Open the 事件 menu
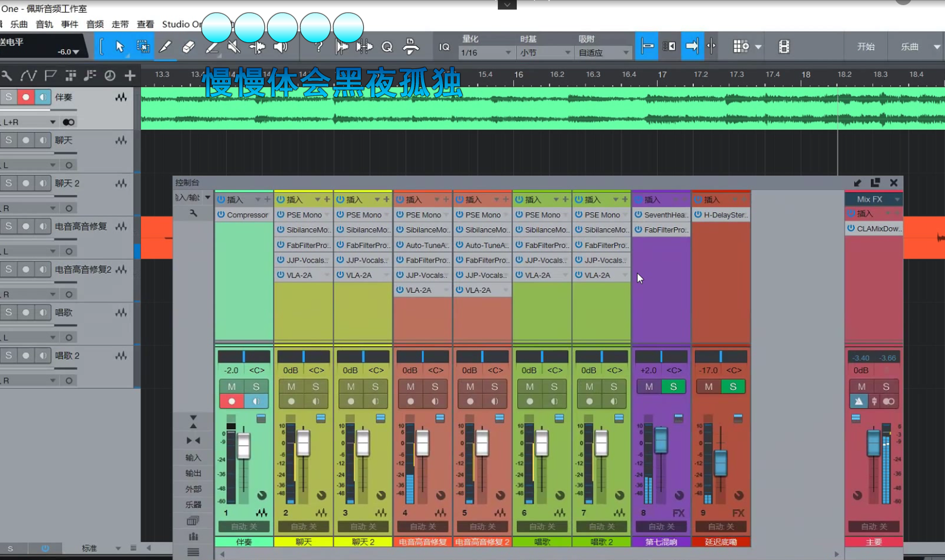 (70, 24)
